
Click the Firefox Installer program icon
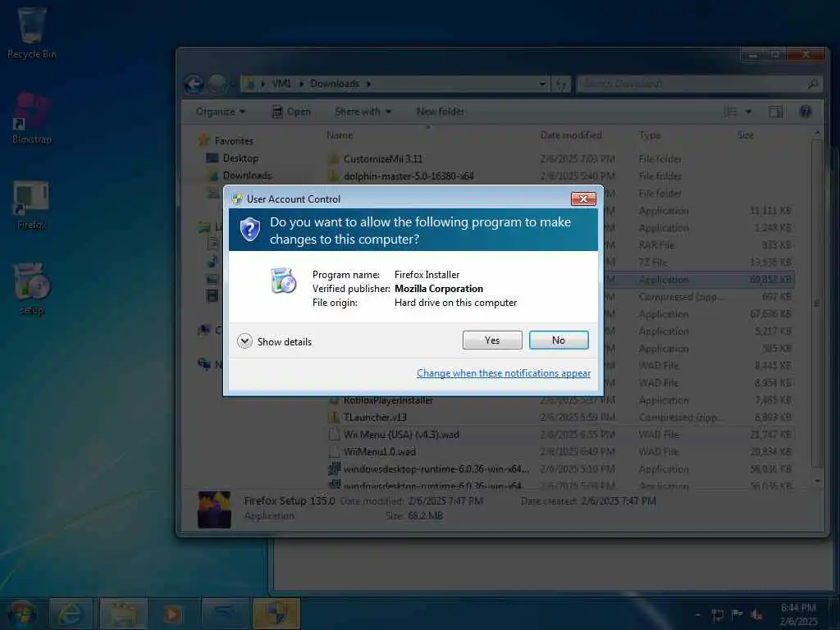(x=283, y=281)
